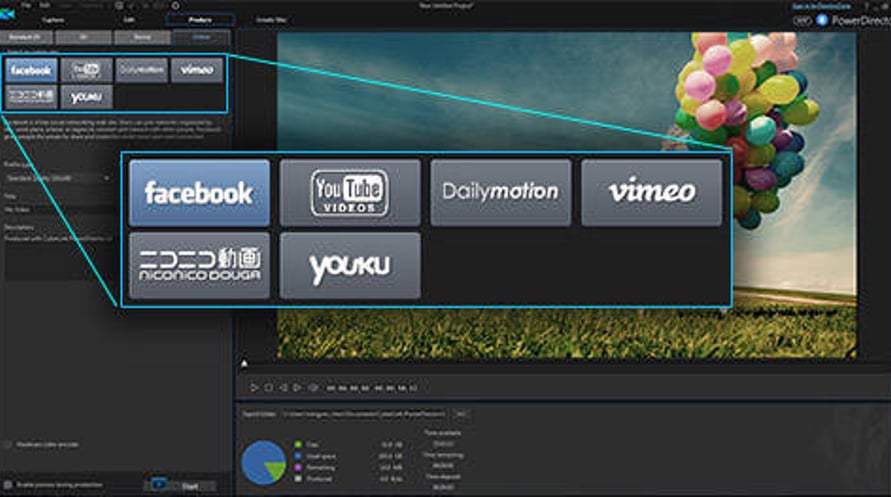The height and width of the screenshot is (497, 891).
Task: Stop the preview playback
Action: 269,388
